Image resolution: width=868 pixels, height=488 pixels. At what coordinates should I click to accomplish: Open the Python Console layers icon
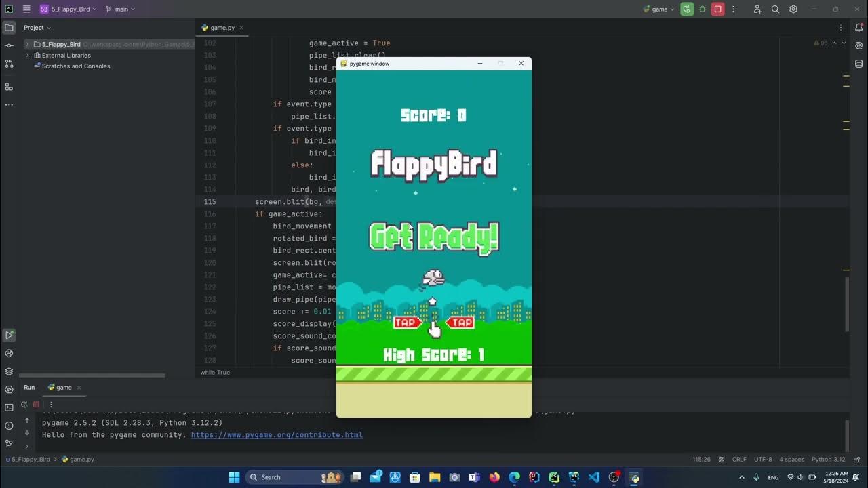pos(9,371)
